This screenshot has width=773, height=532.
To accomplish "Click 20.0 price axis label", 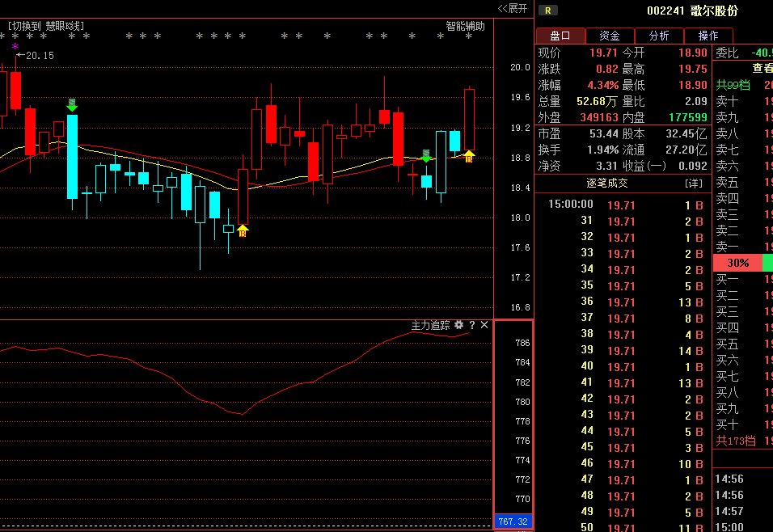I will click(x=520, y=67).
